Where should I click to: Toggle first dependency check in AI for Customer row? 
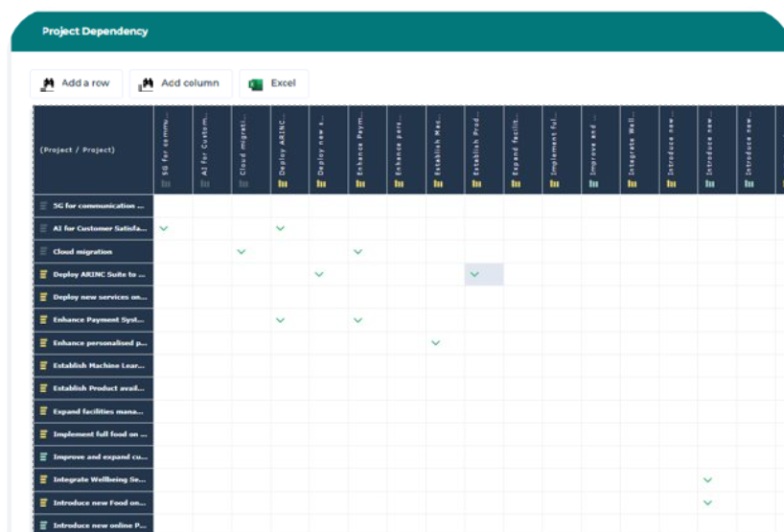164,228
